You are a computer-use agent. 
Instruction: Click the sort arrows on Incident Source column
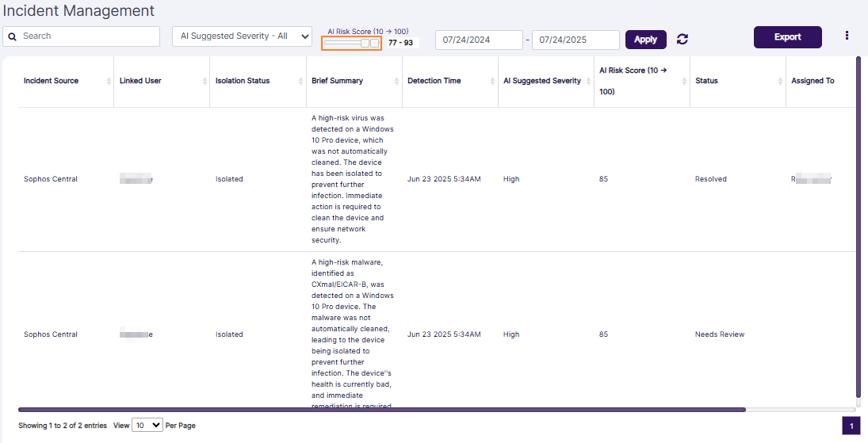[x=109, y=81]
